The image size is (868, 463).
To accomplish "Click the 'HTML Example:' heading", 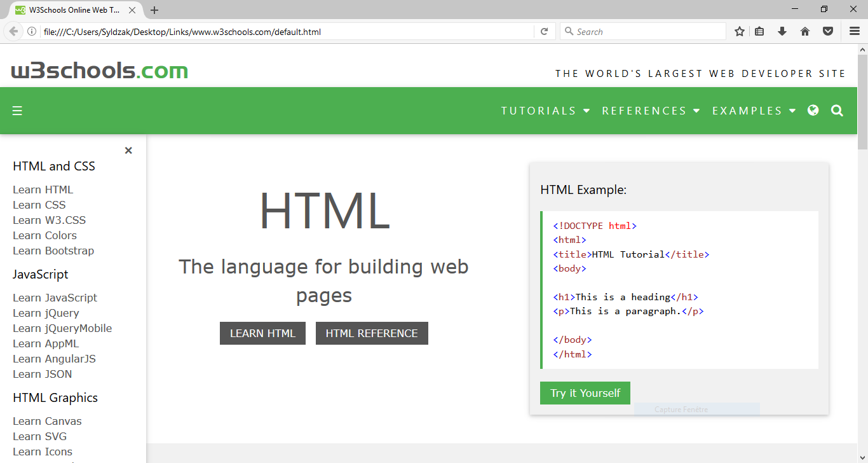I will [x=583, y=190].
